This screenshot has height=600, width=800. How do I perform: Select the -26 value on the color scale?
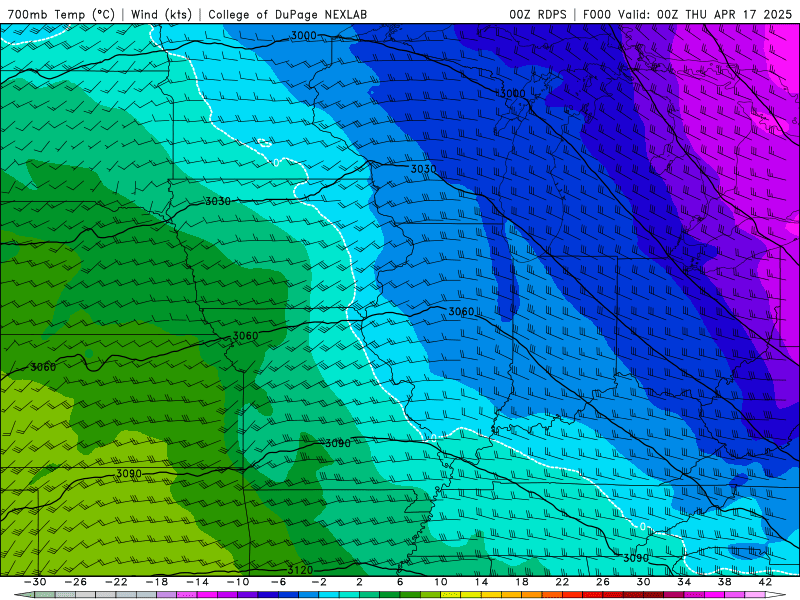coord(76,582)
